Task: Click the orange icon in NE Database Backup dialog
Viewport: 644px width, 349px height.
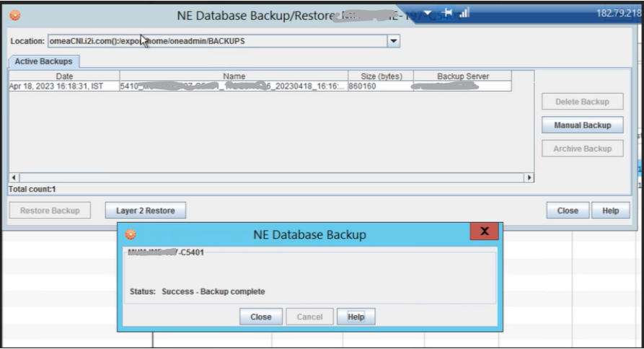Action: tap(131, 234)
